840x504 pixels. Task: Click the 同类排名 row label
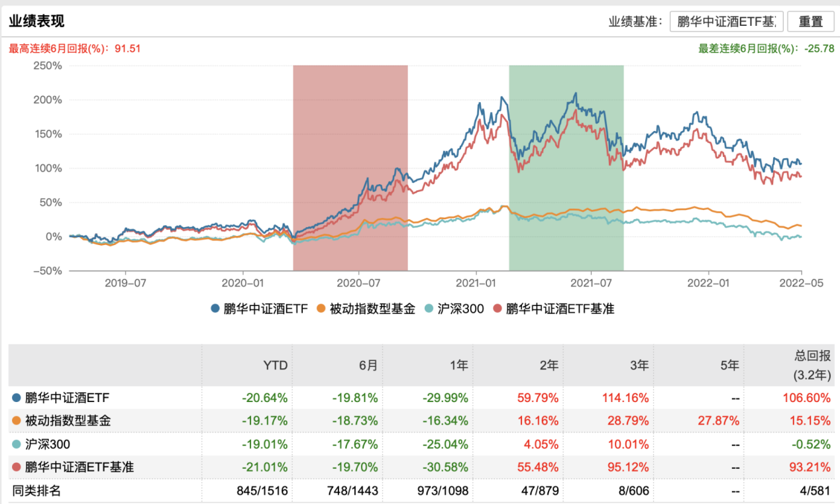[x=36, y=491]
